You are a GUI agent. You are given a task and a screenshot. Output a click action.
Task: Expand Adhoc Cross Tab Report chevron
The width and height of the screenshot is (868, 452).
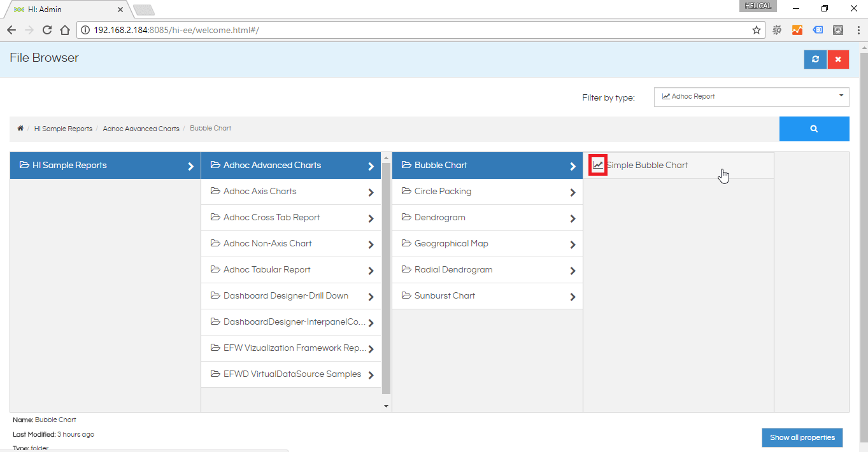371,218
